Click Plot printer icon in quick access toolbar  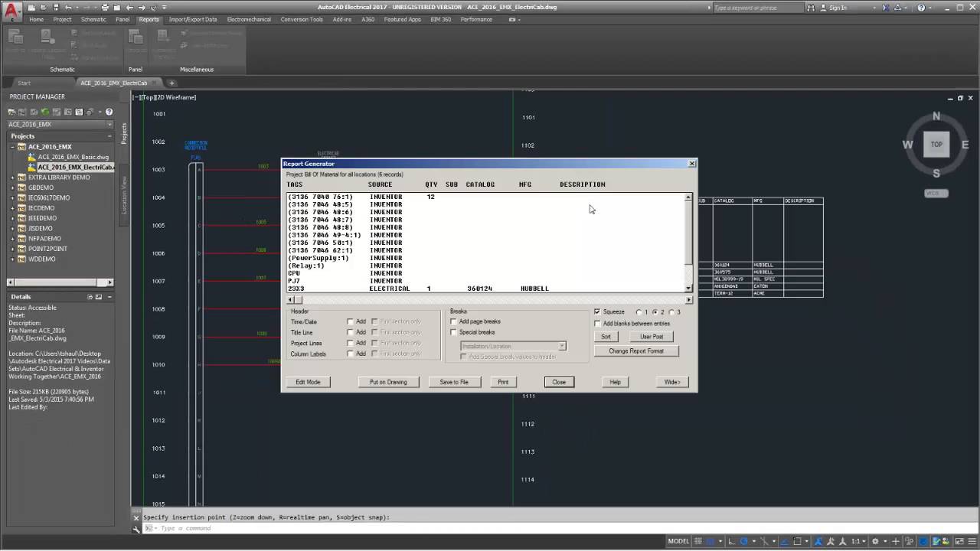pos(105,8)
